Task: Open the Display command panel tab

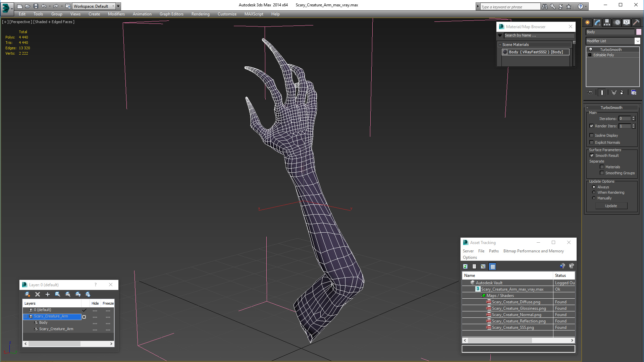Action: 627,22
